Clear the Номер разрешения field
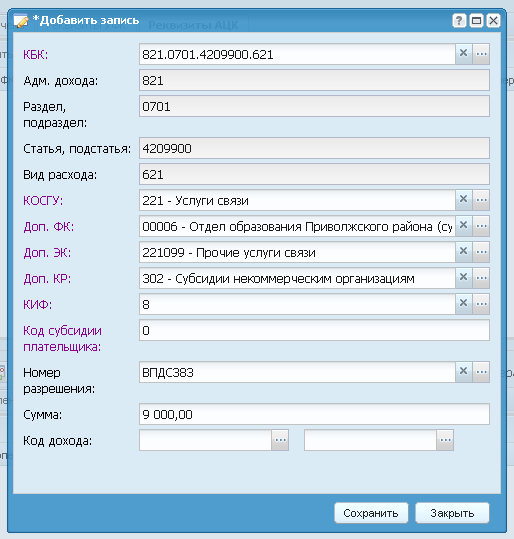The width and height of the screenshot is (514, 539). click(463, 372)
